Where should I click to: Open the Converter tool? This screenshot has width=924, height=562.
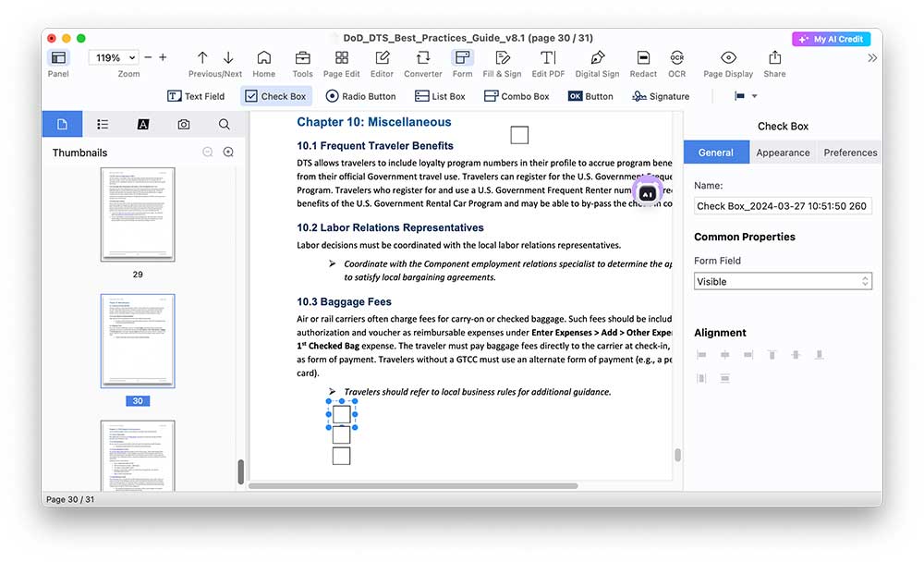pos(422,57)
